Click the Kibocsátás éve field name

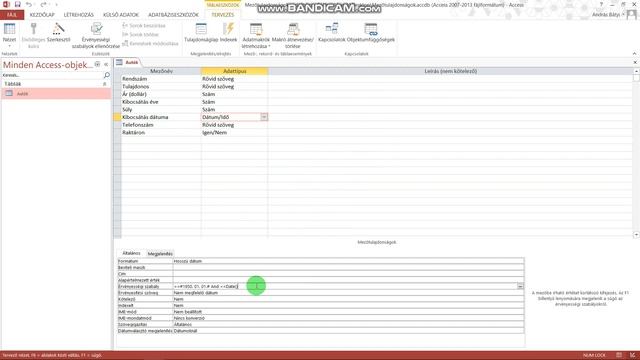pos(161,102)
